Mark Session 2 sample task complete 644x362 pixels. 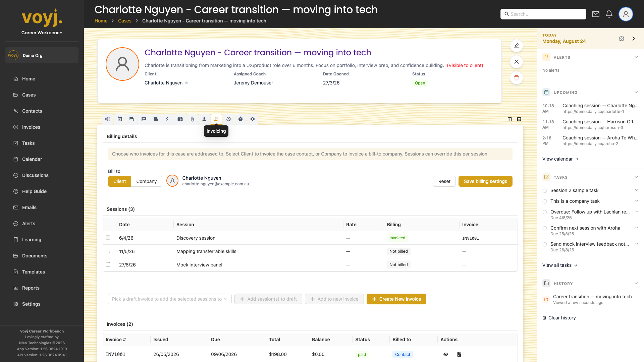click(545, 191)
